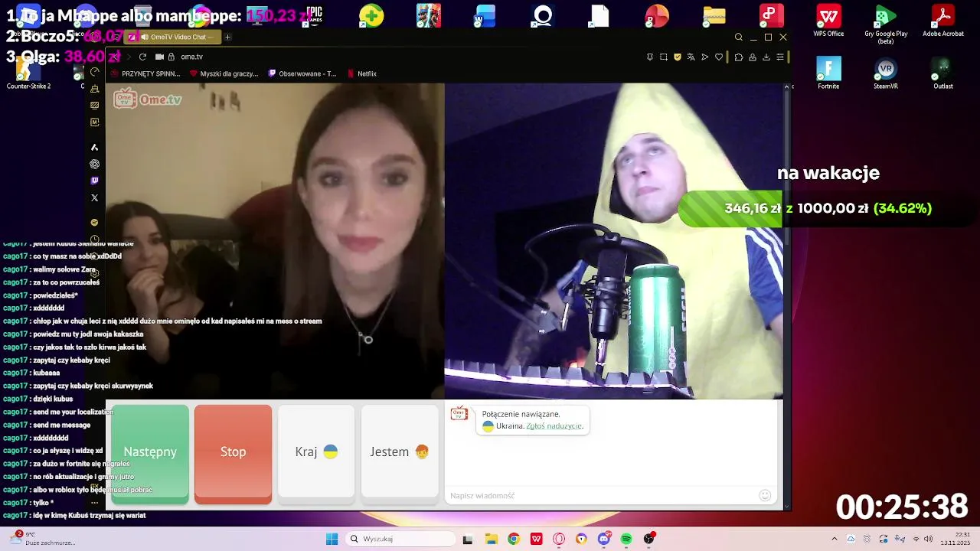Open Task View from the taskbar

pyautogui.click(x=468, y=539)
